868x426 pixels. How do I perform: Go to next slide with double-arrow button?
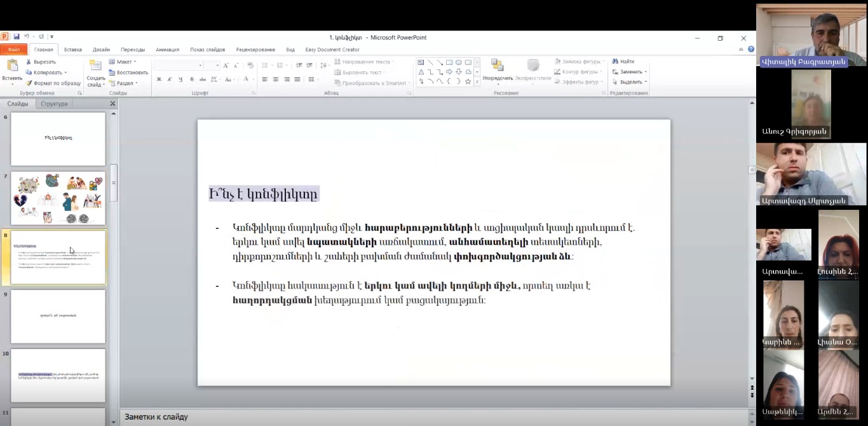[x=752, y=395]
